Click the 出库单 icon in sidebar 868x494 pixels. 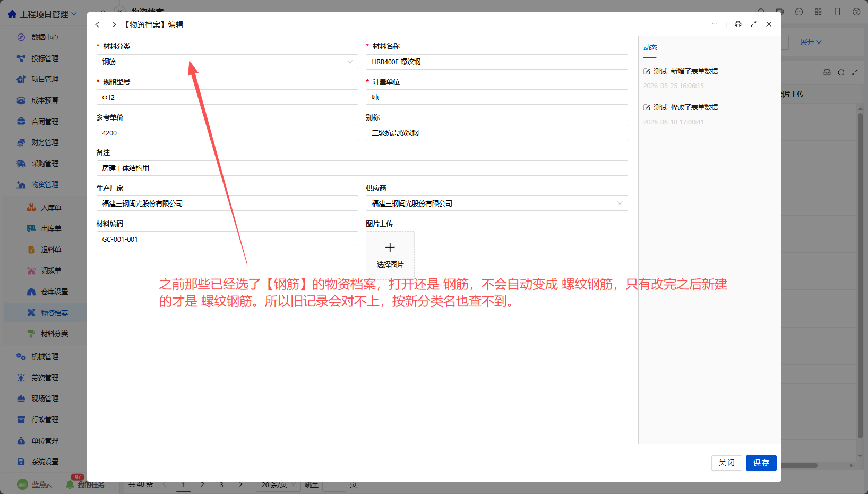pos(31,228)
